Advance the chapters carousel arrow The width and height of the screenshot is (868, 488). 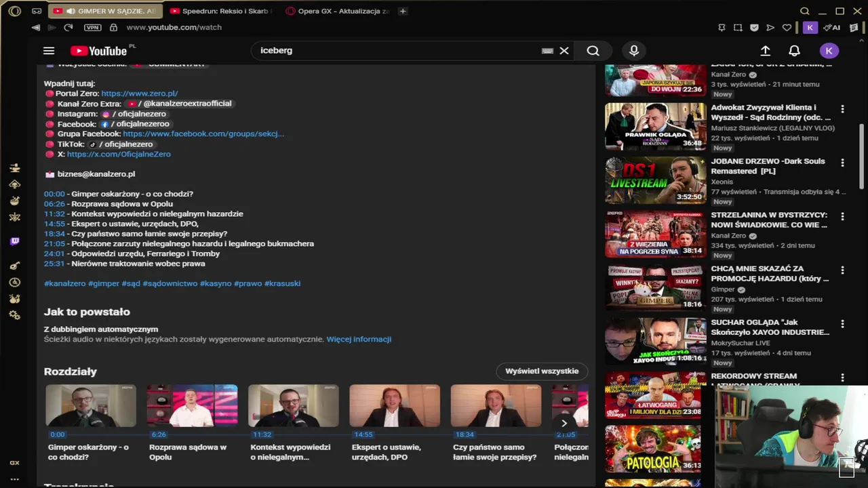tap(564, 423)
